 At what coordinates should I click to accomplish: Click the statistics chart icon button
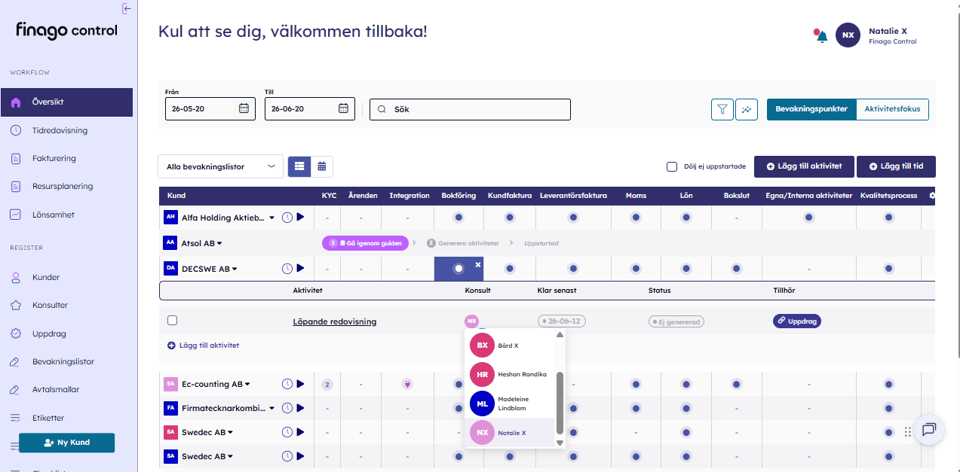click(746, 110)
